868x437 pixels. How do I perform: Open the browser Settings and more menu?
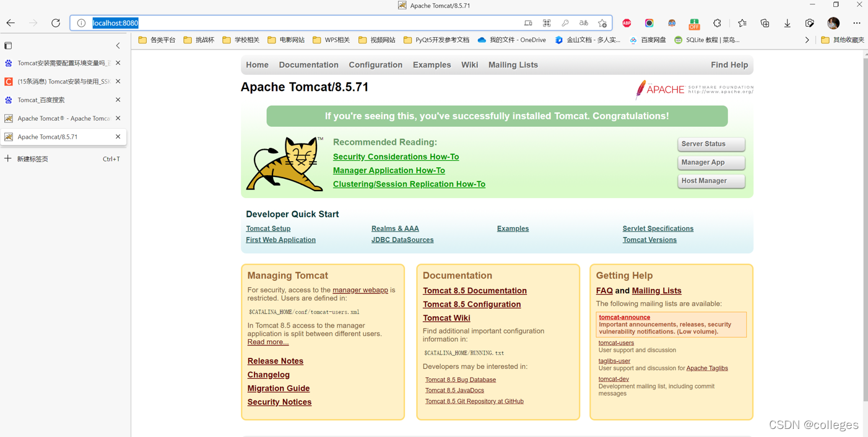857,23
